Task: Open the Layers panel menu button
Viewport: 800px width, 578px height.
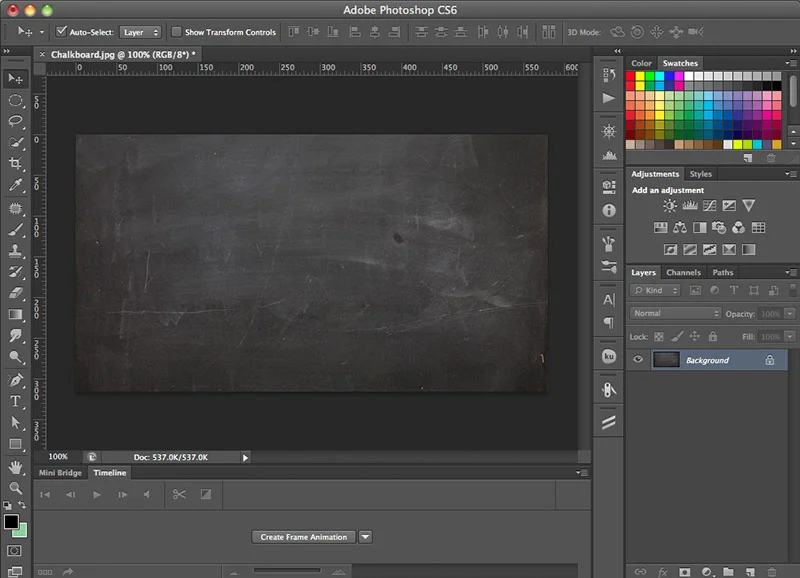Action: tap(789, 272)
